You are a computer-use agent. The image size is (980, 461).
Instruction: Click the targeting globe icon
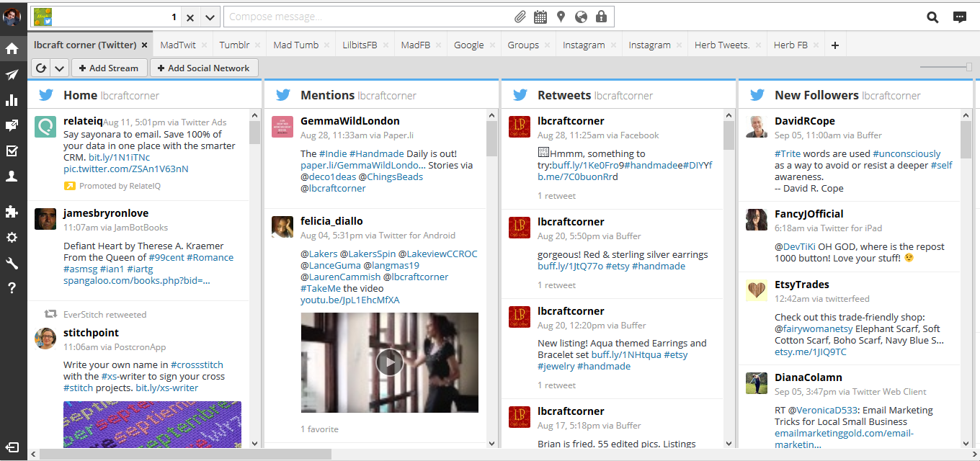pos(581,17)
